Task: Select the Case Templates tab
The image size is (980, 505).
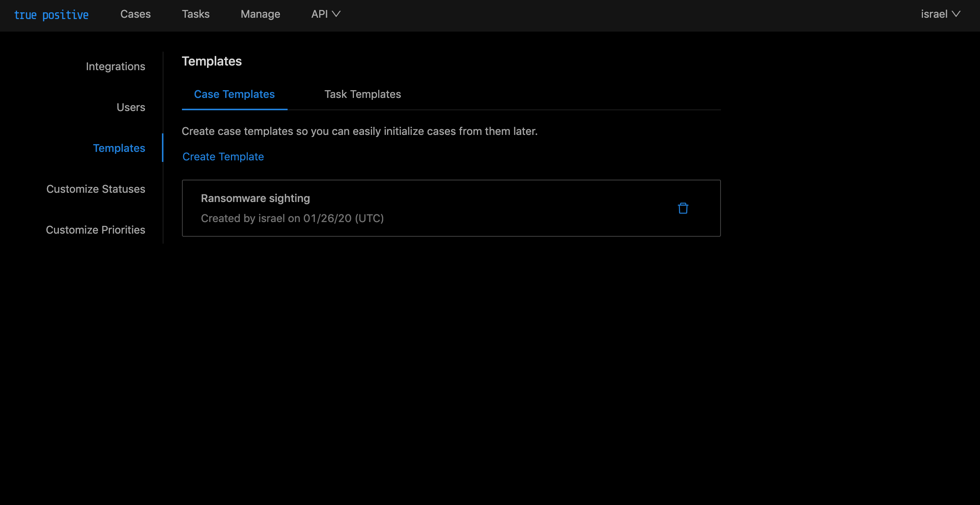Action: 234,94
